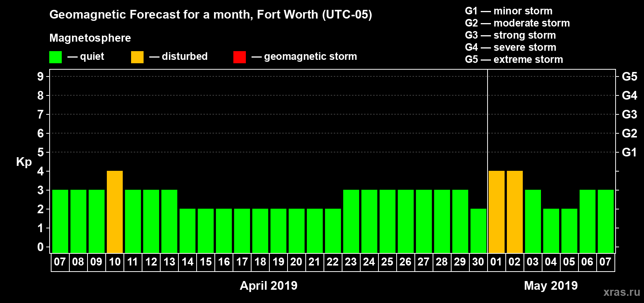The height and width of the screenshot is (303, 644).
Task: Click the date cell 01 in May
Action: 497,262
